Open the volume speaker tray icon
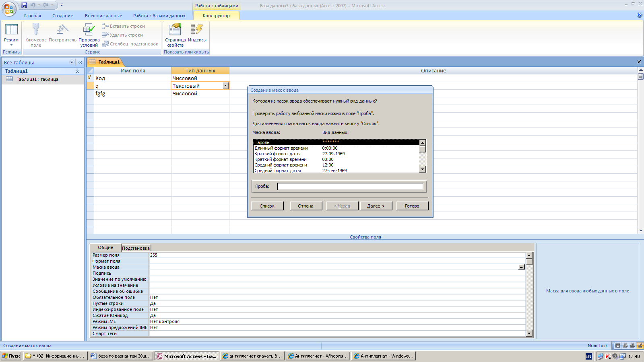Viewport: 644px width, 362px height. click(x=615, y=356)
